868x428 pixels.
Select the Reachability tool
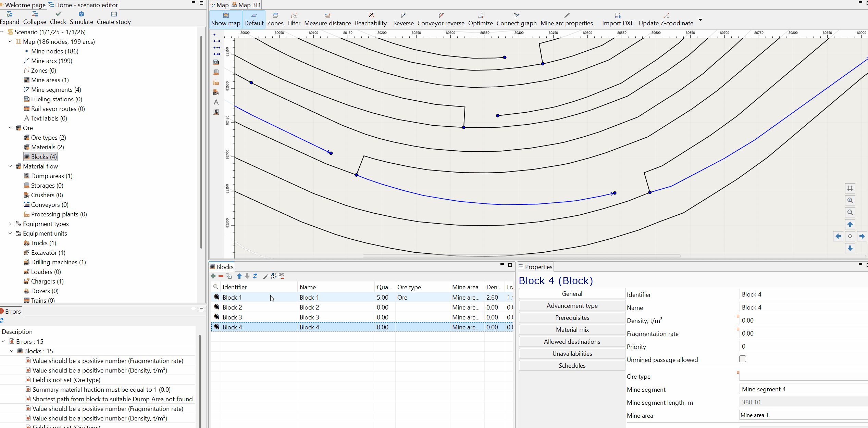click(x=371, y=20)
